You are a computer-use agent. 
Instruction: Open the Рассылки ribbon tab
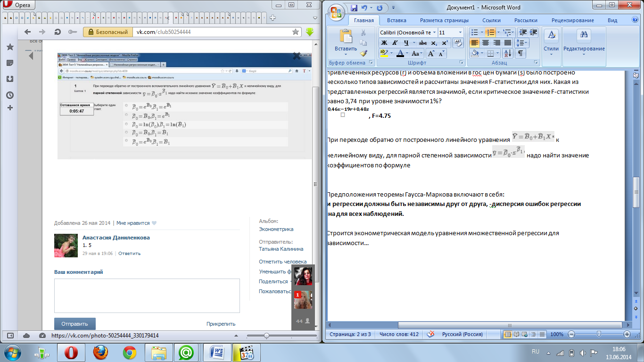pyautogui.click(x=526, y=20)
